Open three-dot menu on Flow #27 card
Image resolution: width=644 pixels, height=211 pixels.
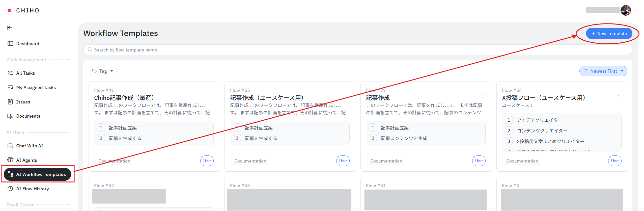[483, 97]
